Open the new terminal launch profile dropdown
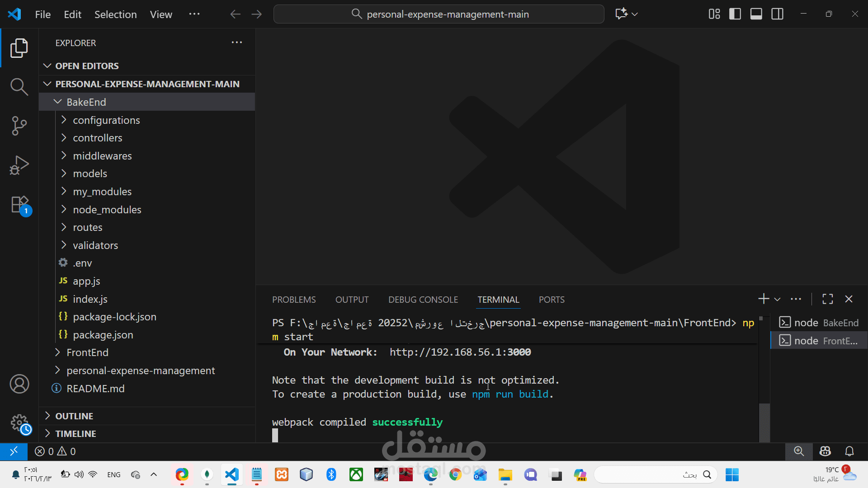The width and height of the screenshot is (868, 488). click(777, 299)
